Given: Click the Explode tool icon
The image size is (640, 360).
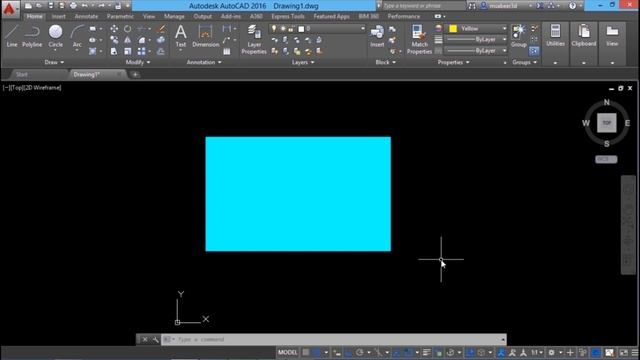Looking at the screenshot, I should pyautogui.click(x=161, y=40).
